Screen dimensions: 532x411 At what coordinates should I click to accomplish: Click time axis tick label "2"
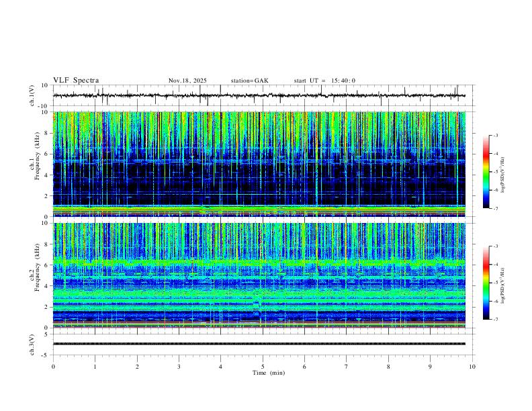pos(137,367)
